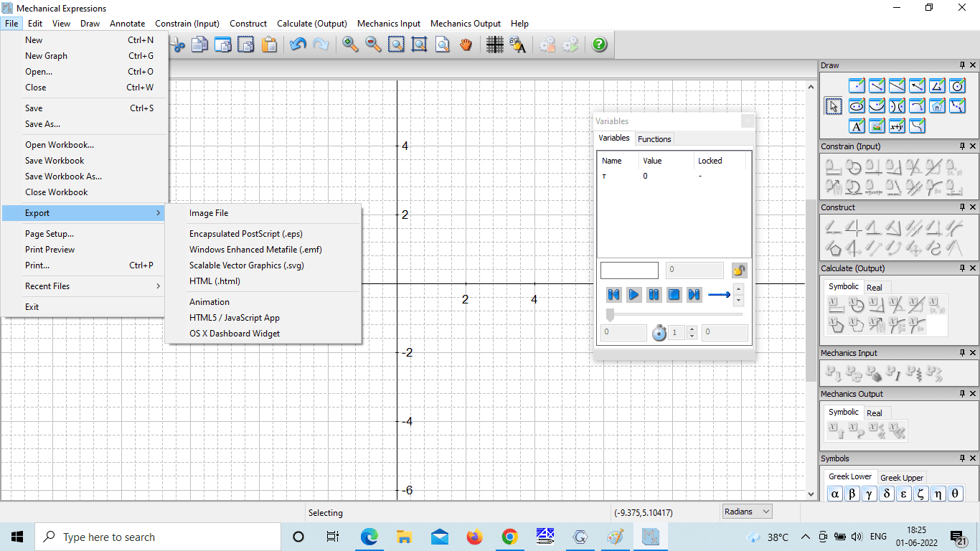Viewport: 980px width, 551px height.
Task: Open Help via green question icon
Action: [600, 44]
